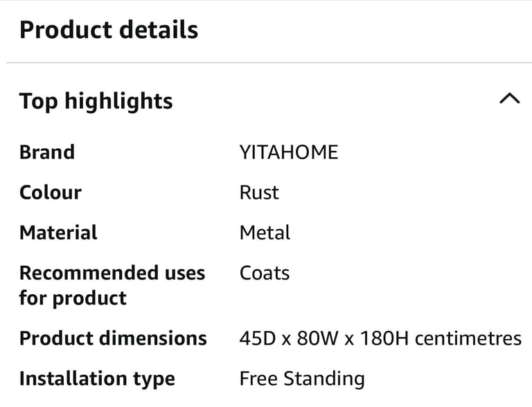Screen dimensions: 532x407
Task: Click the Coats recommended use value
Action: [265, 273]
